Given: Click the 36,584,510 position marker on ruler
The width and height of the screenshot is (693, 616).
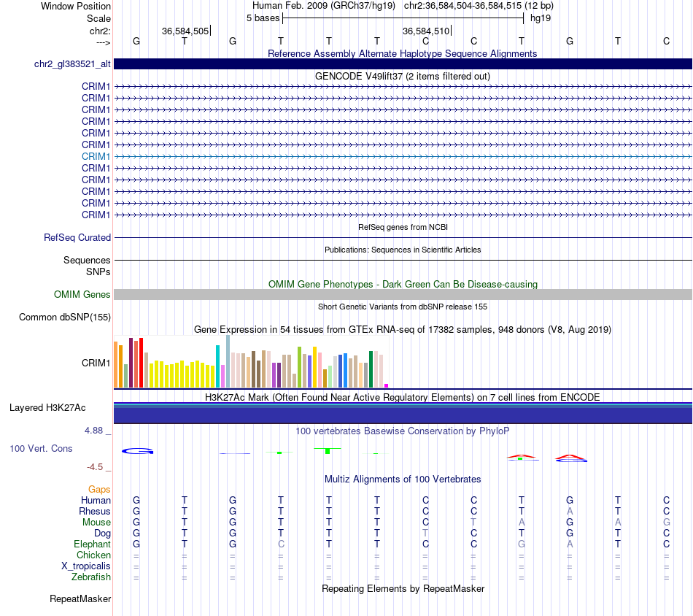Looking at the screenshot, I should coord(427,31).
